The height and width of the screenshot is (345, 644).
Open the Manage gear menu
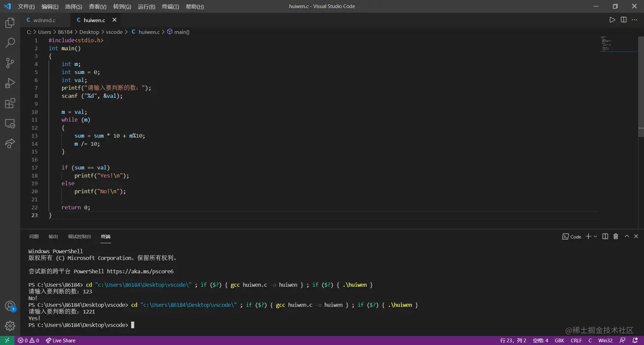click(10, 326)
